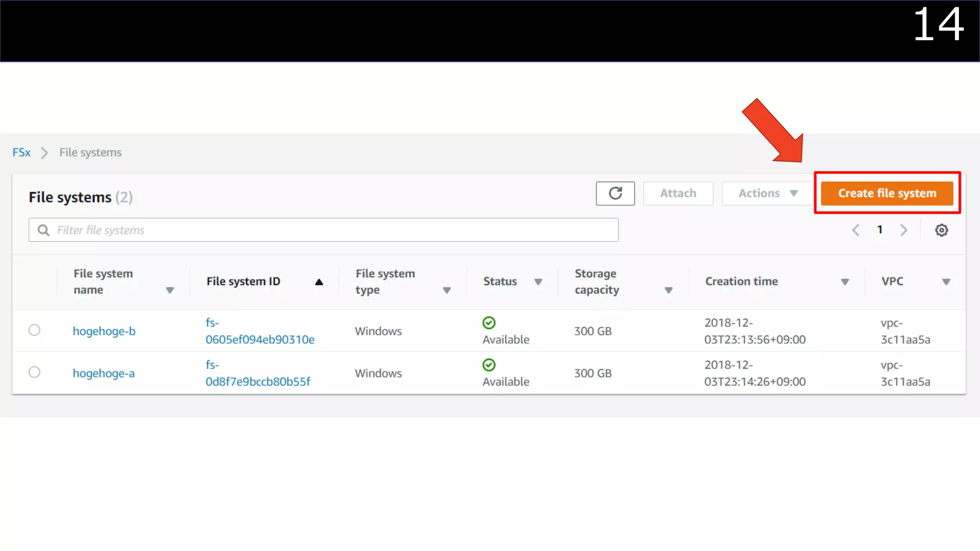Click the refresh file systems icon
Image resolution: width=980 pixels, height=551 pixels.
(615, 193)
